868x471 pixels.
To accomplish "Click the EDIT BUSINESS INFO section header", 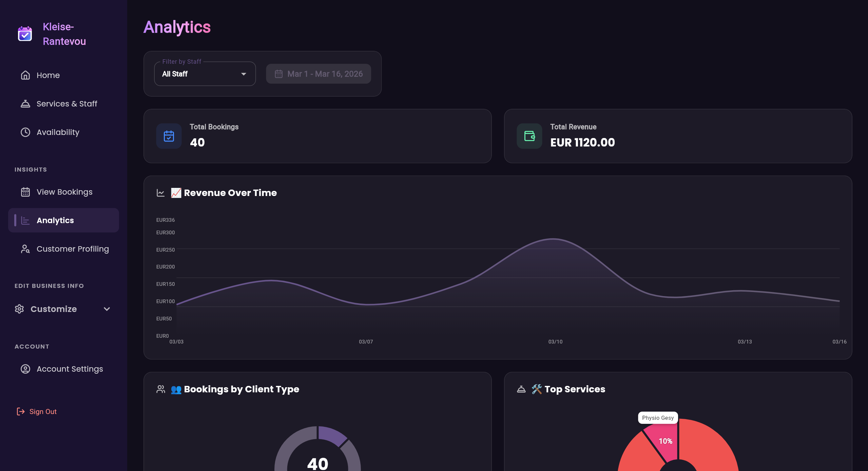I will (x=49, y=286).
